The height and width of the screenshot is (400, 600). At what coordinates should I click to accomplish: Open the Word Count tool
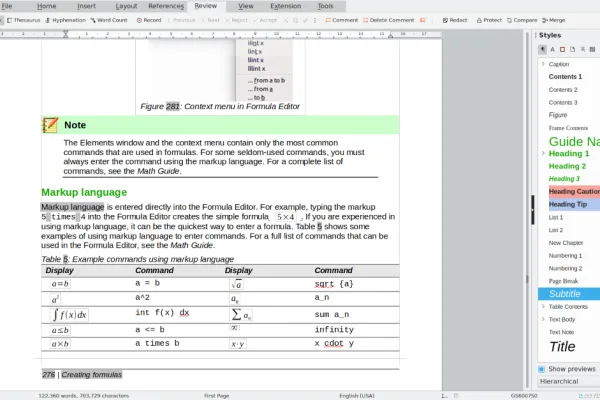[109, 20]
